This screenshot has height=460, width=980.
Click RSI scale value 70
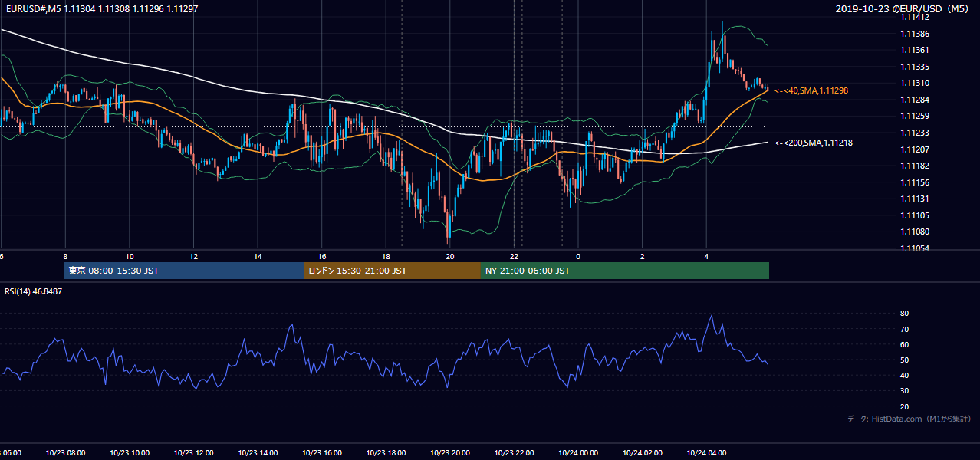click(905, 329)
